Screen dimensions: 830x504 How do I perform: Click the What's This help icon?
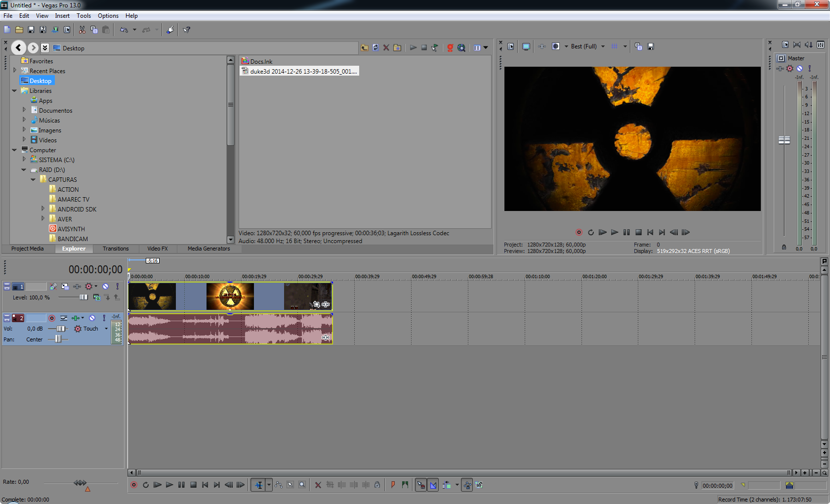click(186, 30)
